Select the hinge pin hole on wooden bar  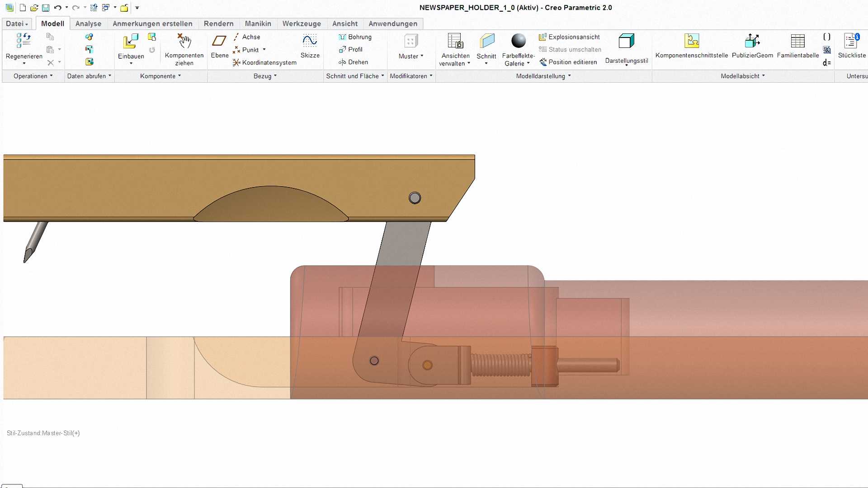(x=415, y=198)
